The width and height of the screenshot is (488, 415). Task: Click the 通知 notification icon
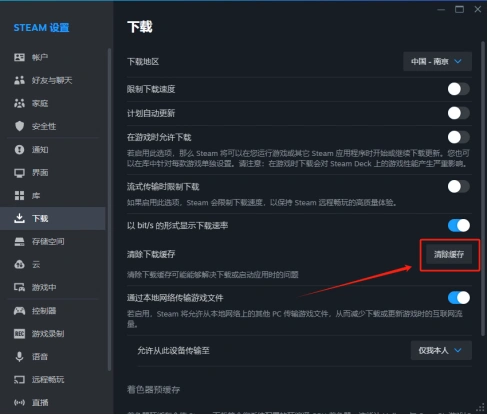coord(19,150)
